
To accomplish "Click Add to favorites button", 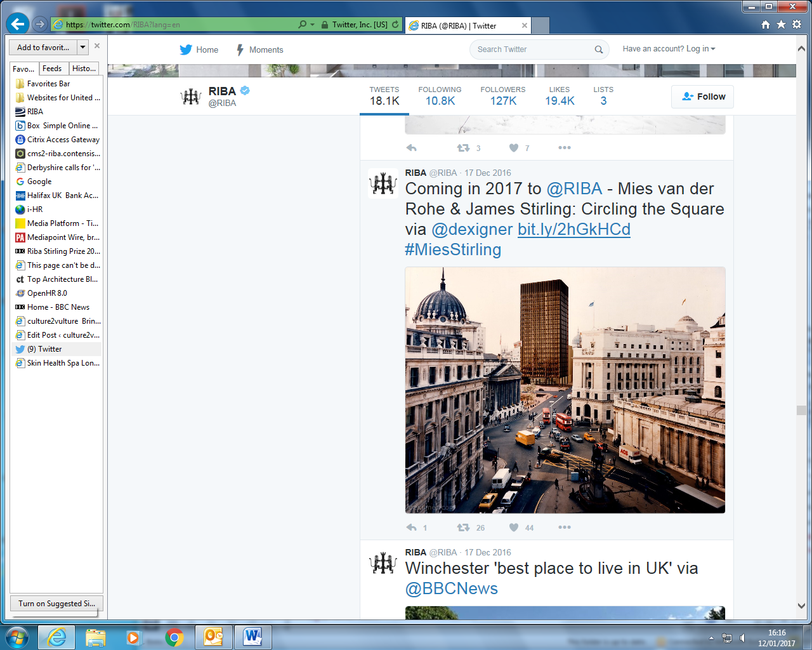I will coord(43,48).
